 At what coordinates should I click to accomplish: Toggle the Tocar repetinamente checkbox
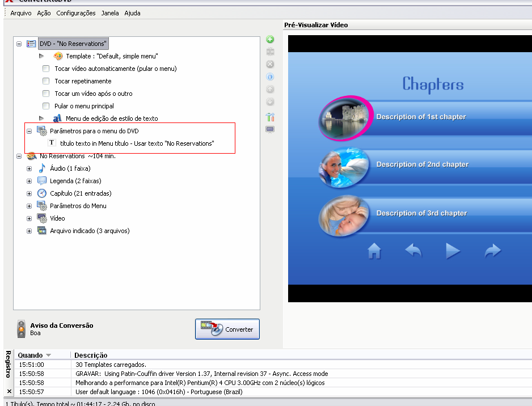click(x=46, y=81)
